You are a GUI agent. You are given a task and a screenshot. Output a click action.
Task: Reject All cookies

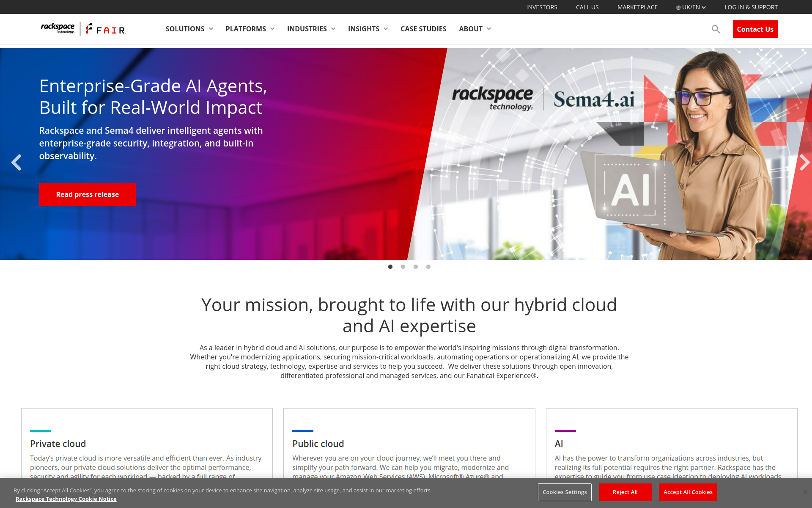point(625,492)
